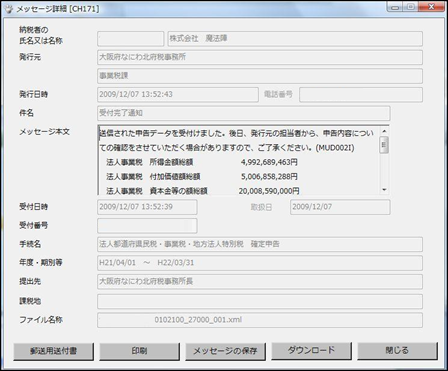
Task: Click the 事業税課 department field
Action: pos(260,76)
